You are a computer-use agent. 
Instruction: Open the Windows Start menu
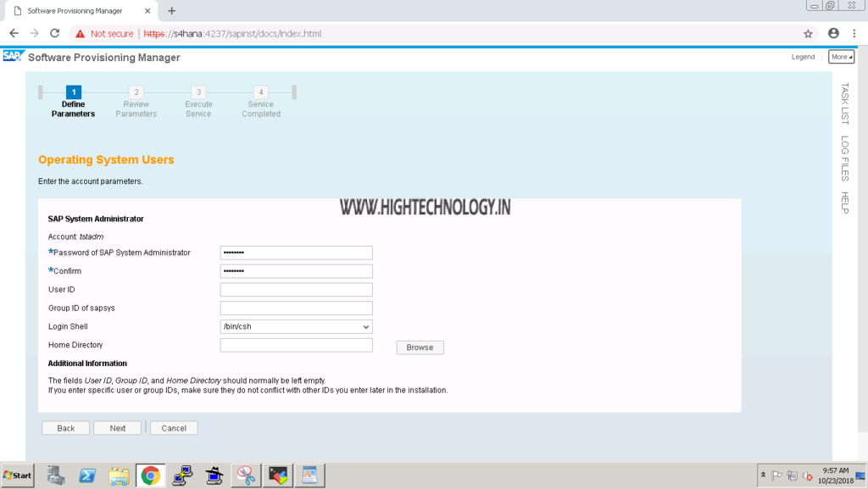[18, 475]
